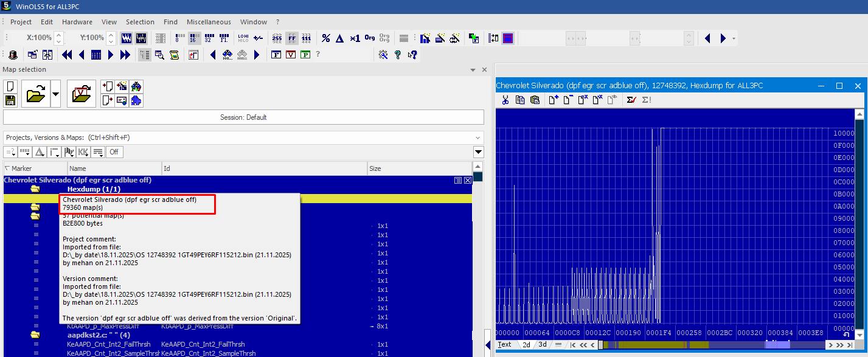The height and width of the screenshot is (357, 868).
Task: Open Map selection panel options arrow
Action: pyautogui.click(x=473, y=70)
